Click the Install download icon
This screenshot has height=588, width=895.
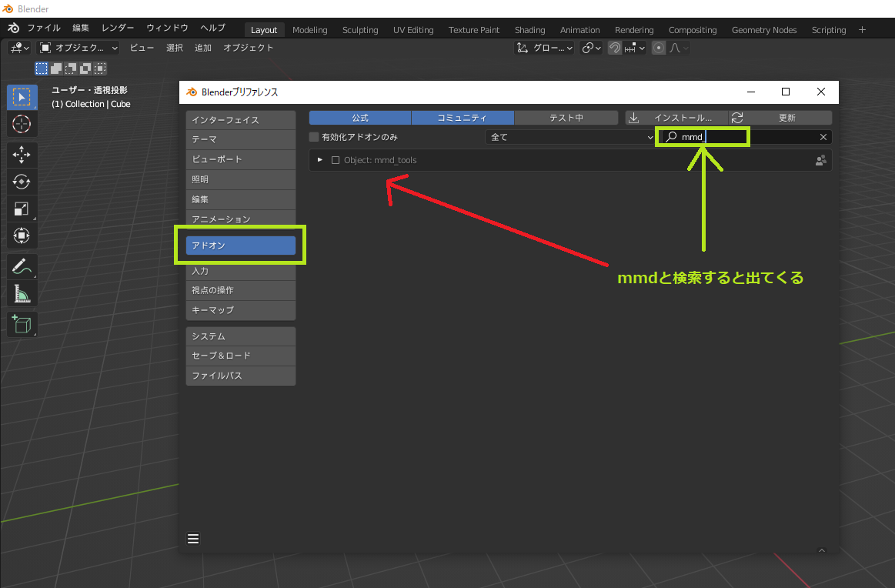tap(633, 118)
